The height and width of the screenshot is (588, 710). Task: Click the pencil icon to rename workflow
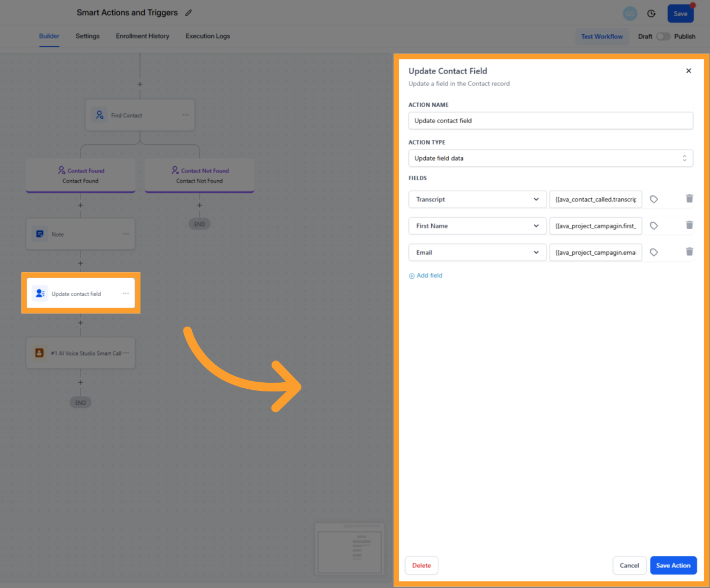point(188,13)
